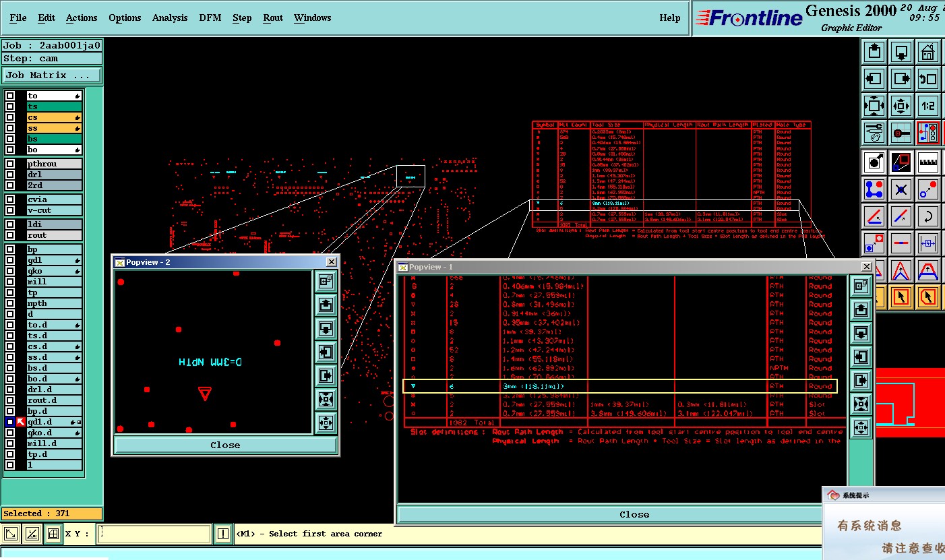Open the Help menu
This screenshot has height=560, width=945.
[x=670, y=18]
